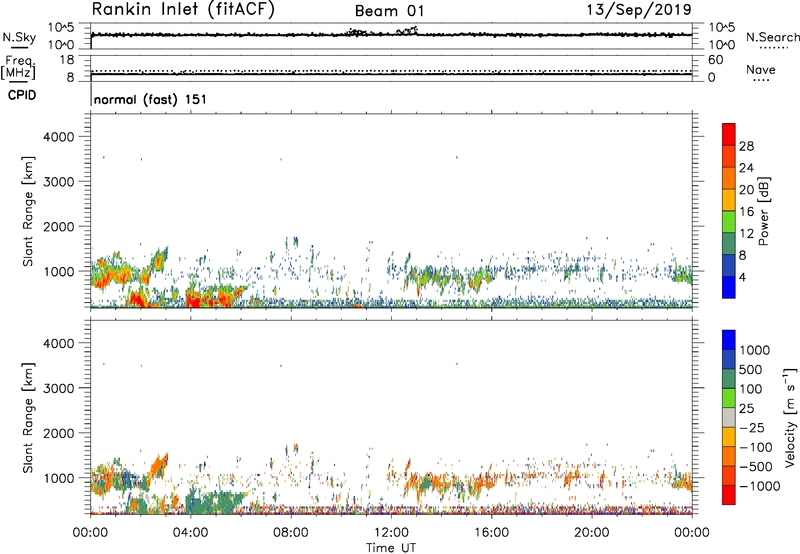Click the 'Time UT' axis label
This screenshot has height=554, width=800.
coord(391,548)
